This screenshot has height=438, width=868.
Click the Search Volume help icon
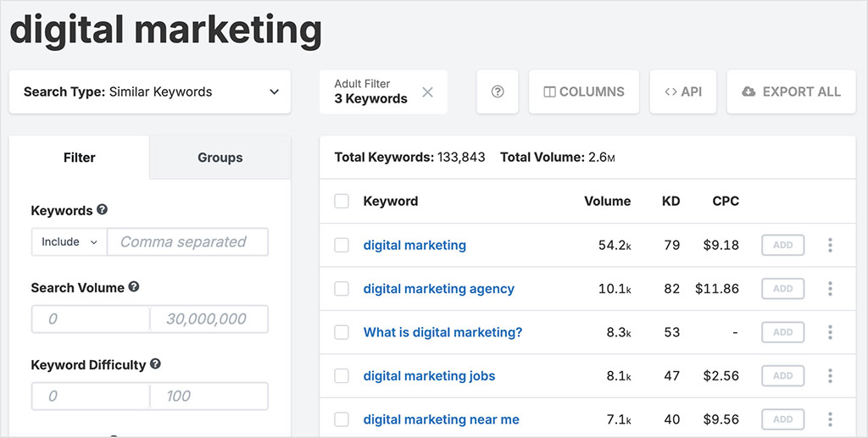coord(134,287)
